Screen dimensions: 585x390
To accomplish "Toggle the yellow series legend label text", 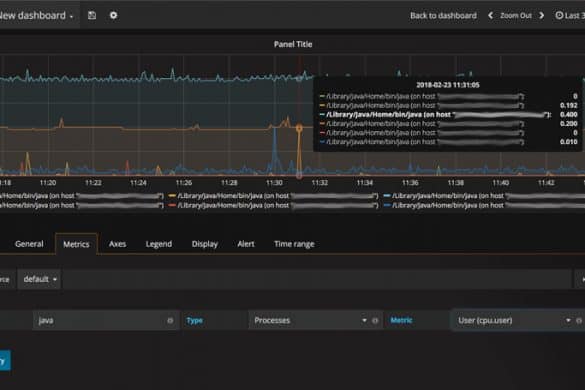I will tap(278, 196).
